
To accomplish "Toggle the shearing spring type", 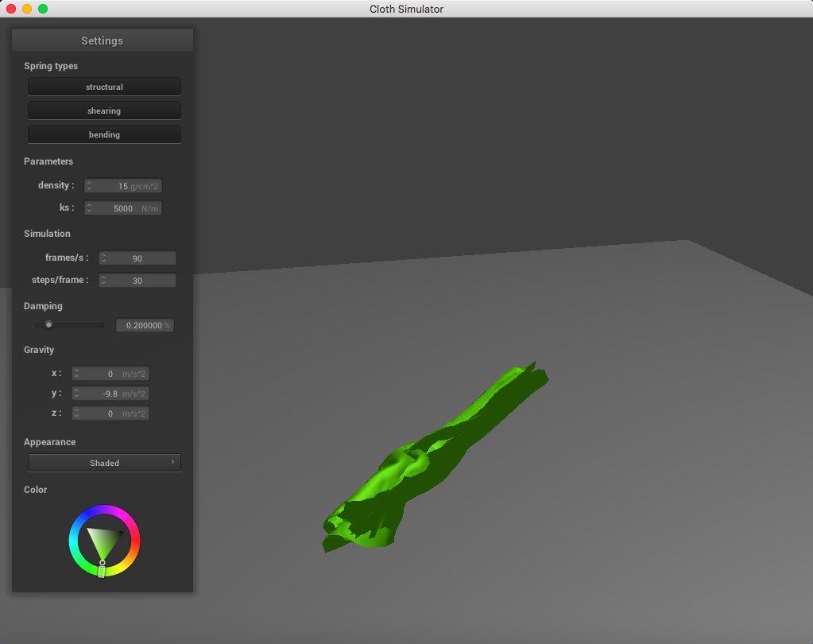I will [x=104, y=111].
